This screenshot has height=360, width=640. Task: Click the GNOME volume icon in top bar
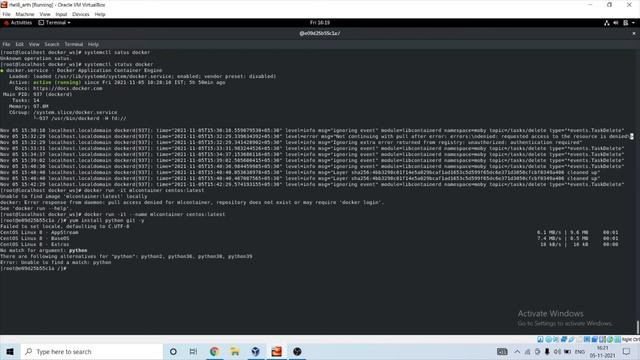pos(616,23)
